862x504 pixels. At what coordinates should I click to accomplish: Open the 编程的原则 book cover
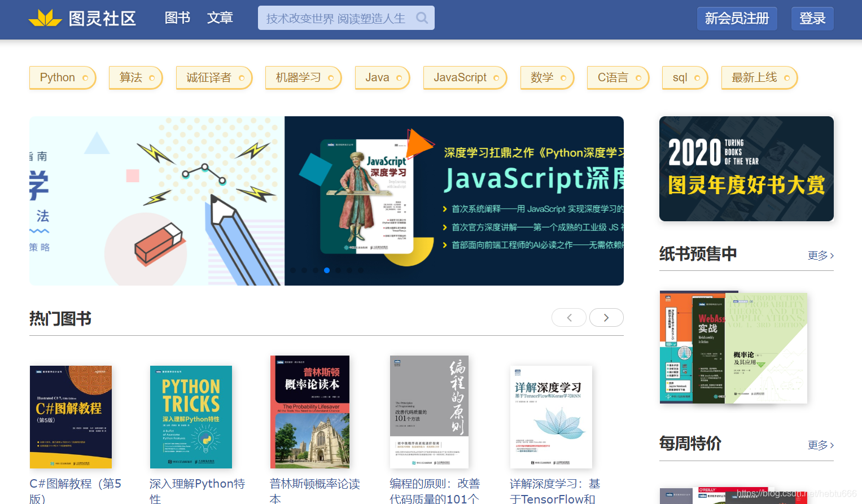430,412
